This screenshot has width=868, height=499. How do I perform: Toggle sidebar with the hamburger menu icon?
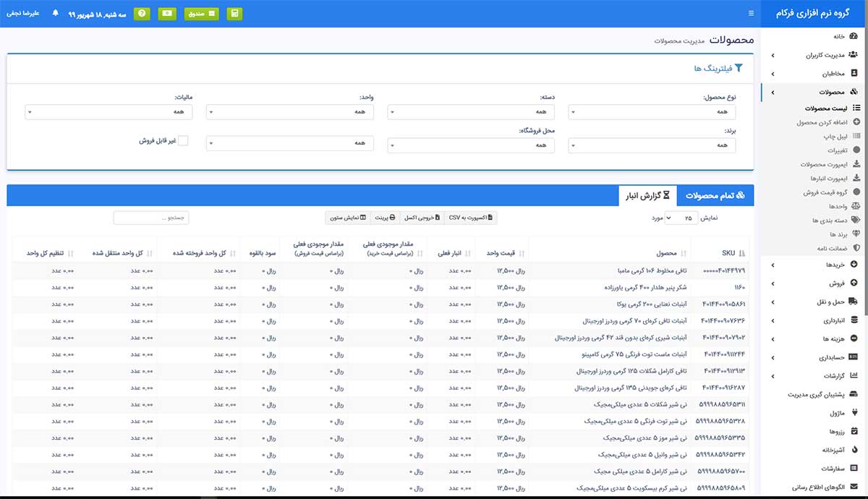[750, 14]
